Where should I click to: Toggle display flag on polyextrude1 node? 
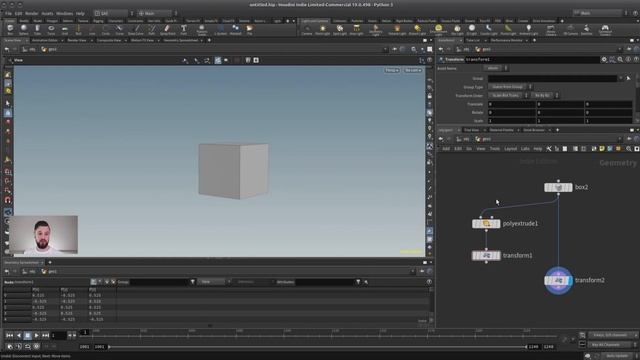click(x=498, y=224)
